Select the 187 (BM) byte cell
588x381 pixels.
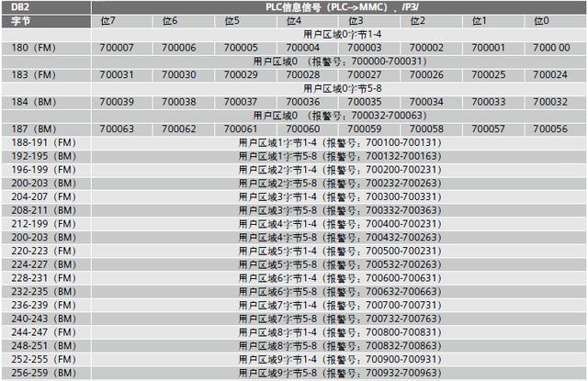pos(46,129)
